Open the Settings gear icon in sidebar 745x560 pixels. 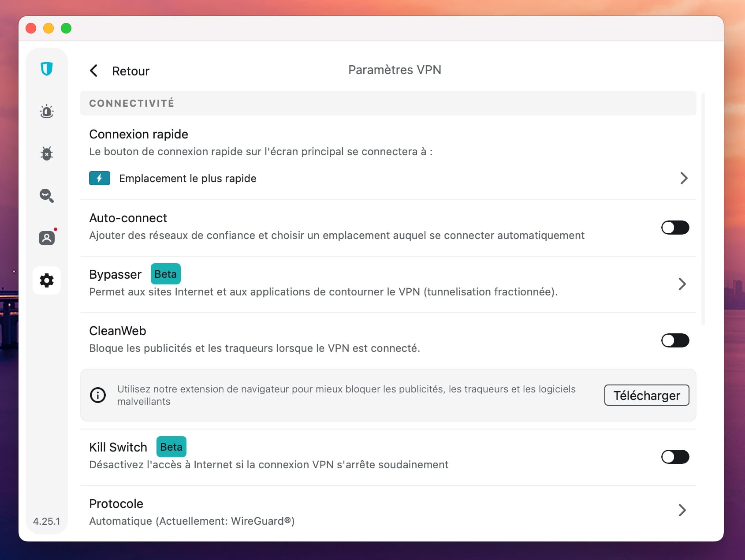point(47,280)
